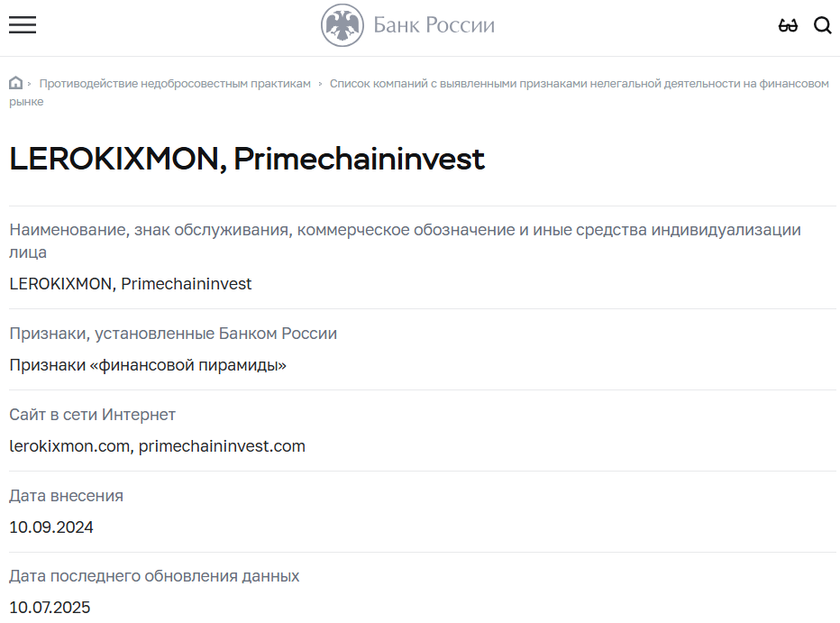Click the chevron between the breadcrumb links
840x623 pixels.
coord(320,84)
